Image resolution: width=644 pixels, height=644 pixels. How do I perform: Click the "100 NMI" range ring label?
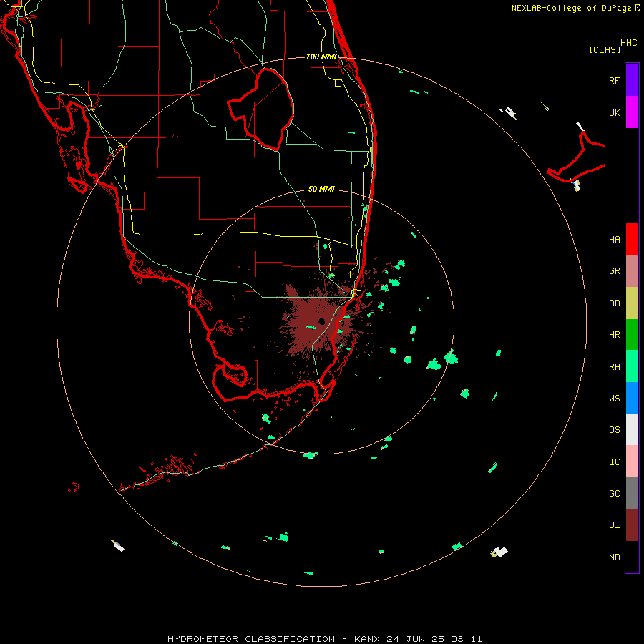(x=321, y=57)
